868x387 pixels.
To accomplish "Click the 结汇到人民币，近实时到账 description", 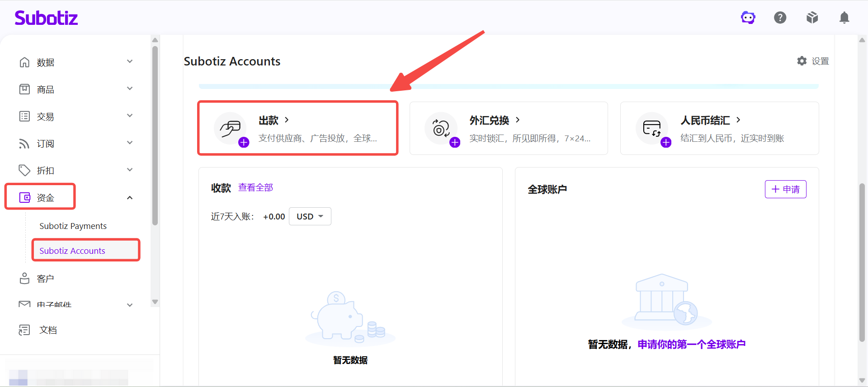I will coord(732,138).
